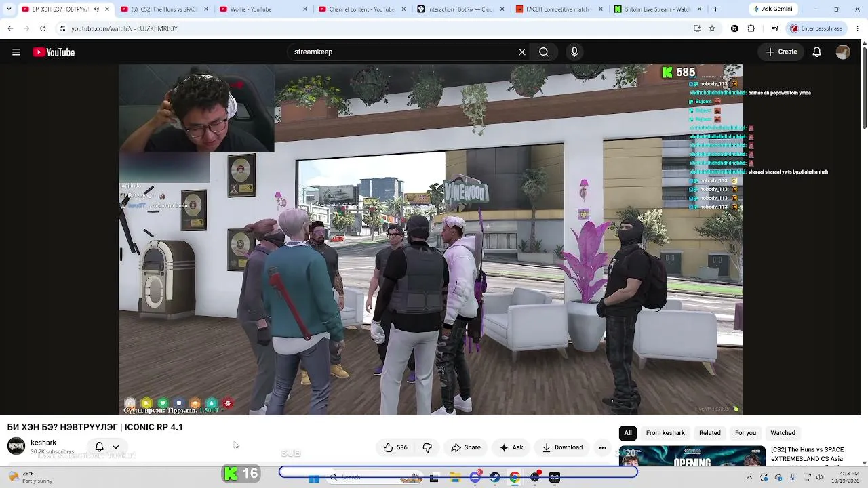868x488 pixels.
Task: Open the eXTREMESLAND CS Asia video title
Action: coord(810,455)
